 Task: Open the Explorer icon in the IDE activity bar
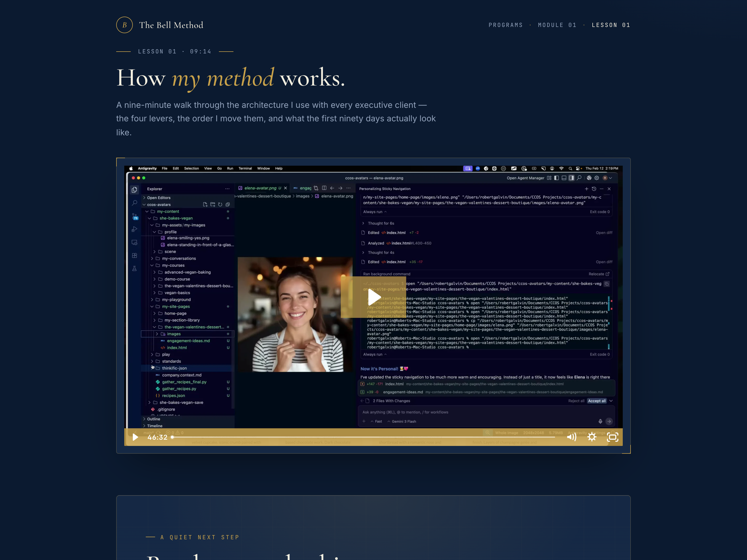[134, 190]
